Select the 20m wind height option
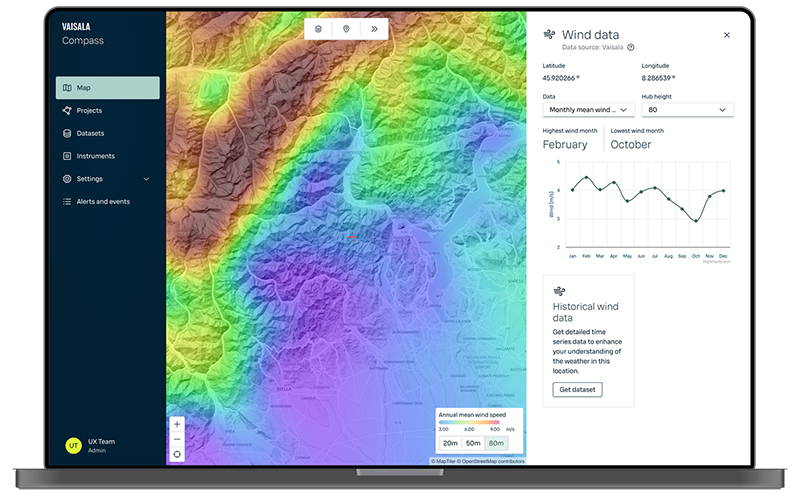The width and height of the screenshot is (800, 498). point(450,443)
